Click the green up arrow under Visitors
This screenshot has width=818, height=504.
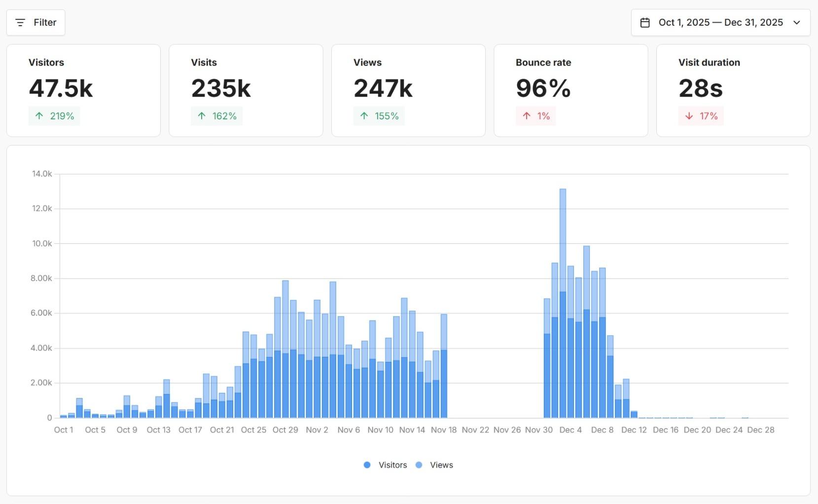(39, 116)
